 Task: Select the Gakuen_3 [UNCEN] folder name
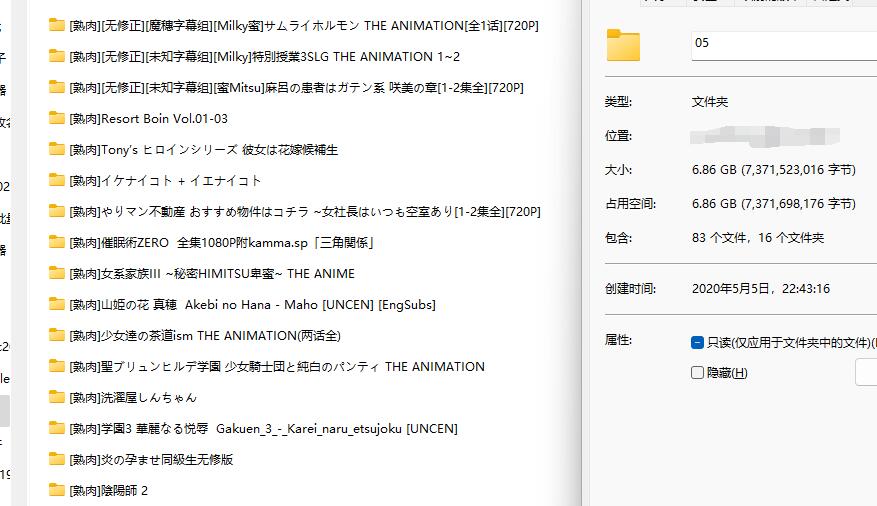point(263,429)
